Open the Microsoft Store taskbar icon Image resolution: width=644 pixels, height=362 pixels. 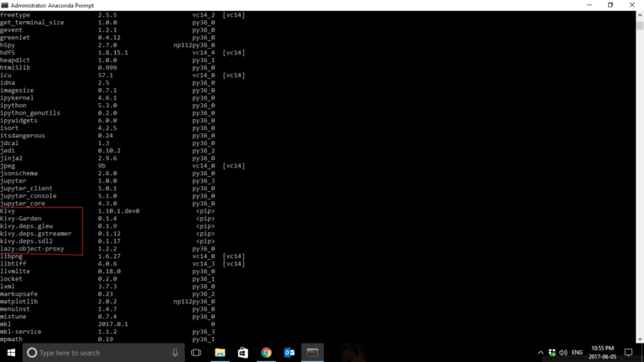[x=243, y=353]
